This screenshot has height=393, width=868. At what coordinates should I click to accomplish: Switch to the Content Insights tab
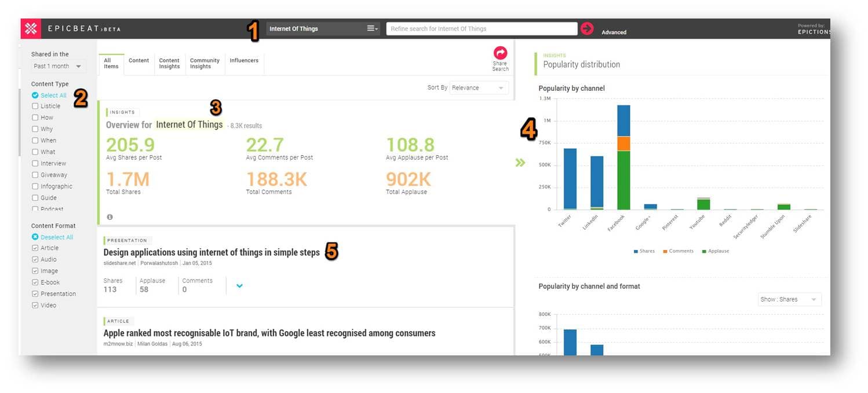169,63
